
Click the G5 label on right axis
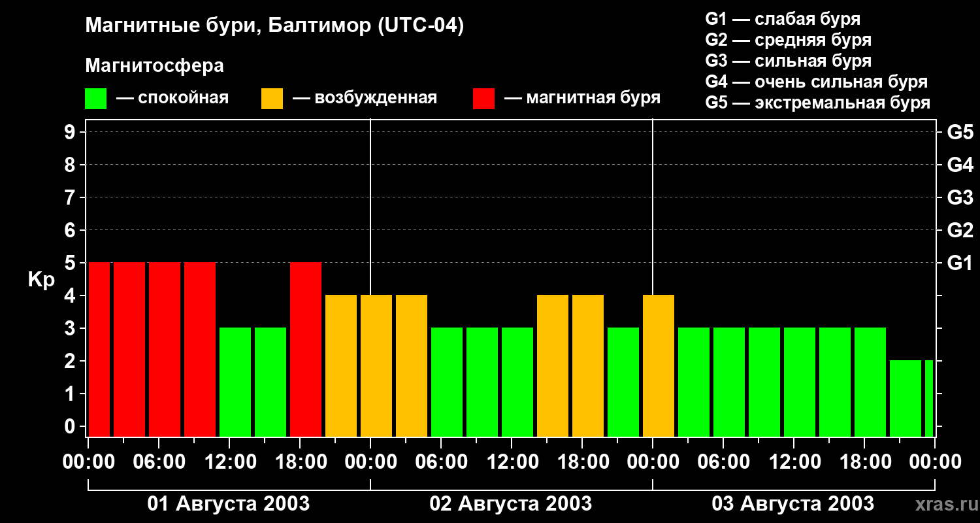coord(960,132)
